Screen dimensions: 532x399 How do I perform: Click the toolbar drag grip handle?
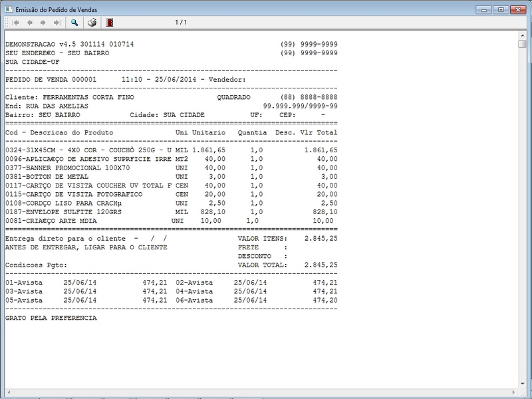click(x=7, y=23)
